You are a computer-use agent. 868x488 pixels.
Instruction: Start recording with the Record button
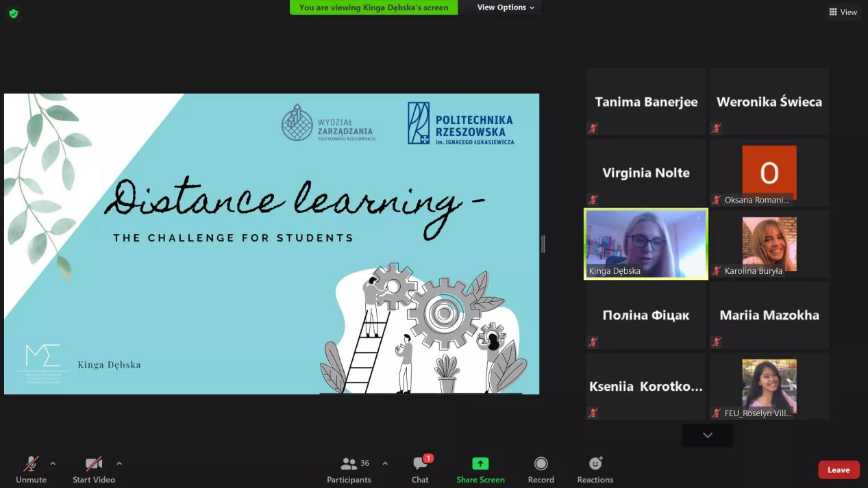[x=541, y=470]
